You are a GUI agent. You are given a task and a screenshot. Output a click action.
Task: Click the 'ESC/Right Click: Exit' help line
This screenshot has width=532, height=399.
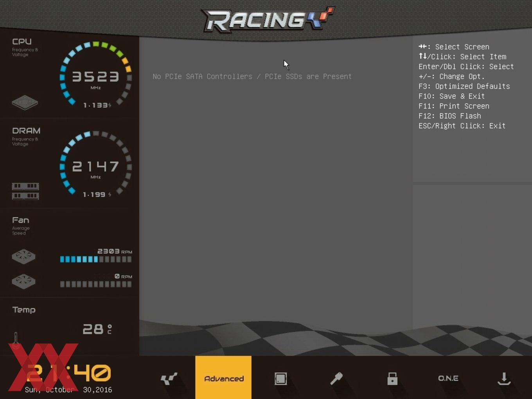point(462,126)
